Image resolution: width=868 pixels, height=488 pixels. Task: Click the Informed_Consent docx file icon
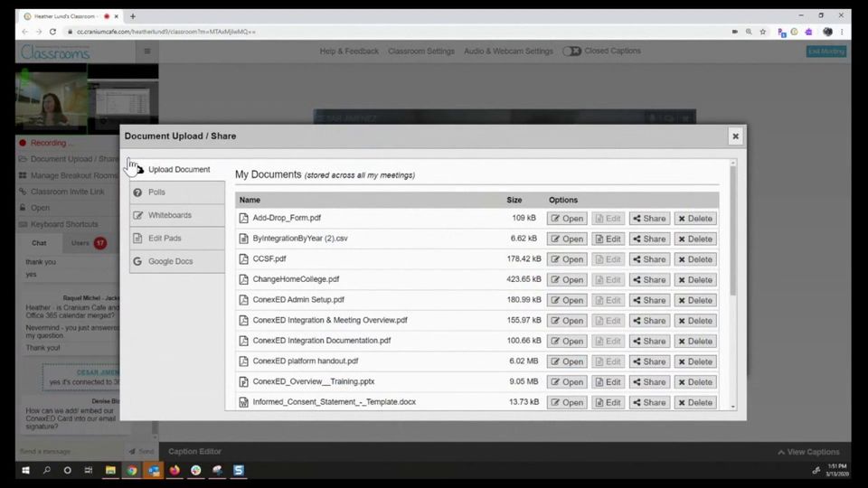tap(243, 402)
